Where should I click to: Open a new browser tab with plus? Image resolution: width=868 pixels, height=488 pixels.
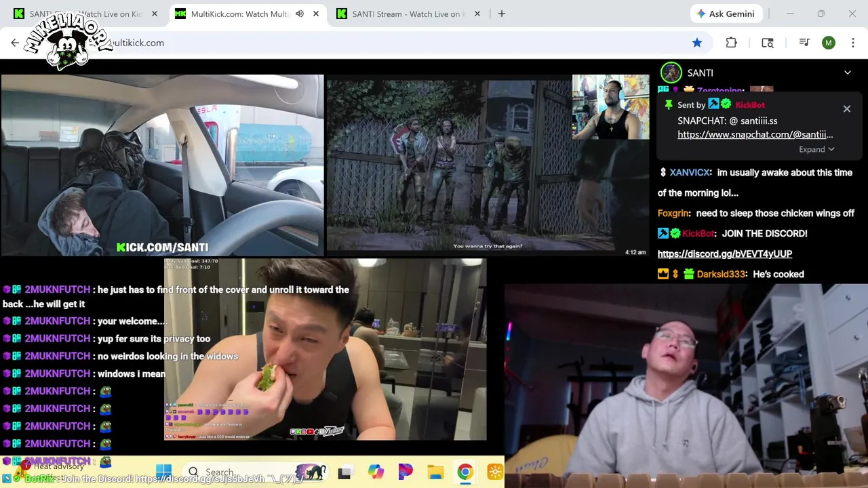502,14
